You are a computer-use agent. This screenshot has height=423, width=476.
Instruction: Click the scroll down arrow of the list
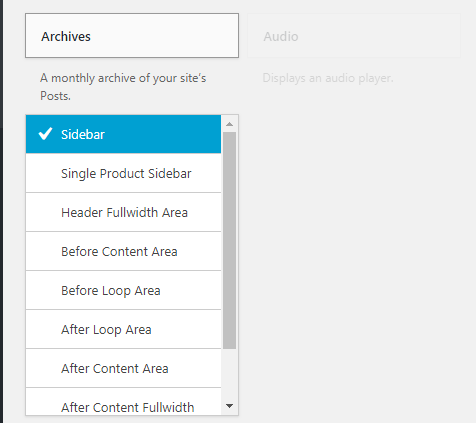pos(229,406)
